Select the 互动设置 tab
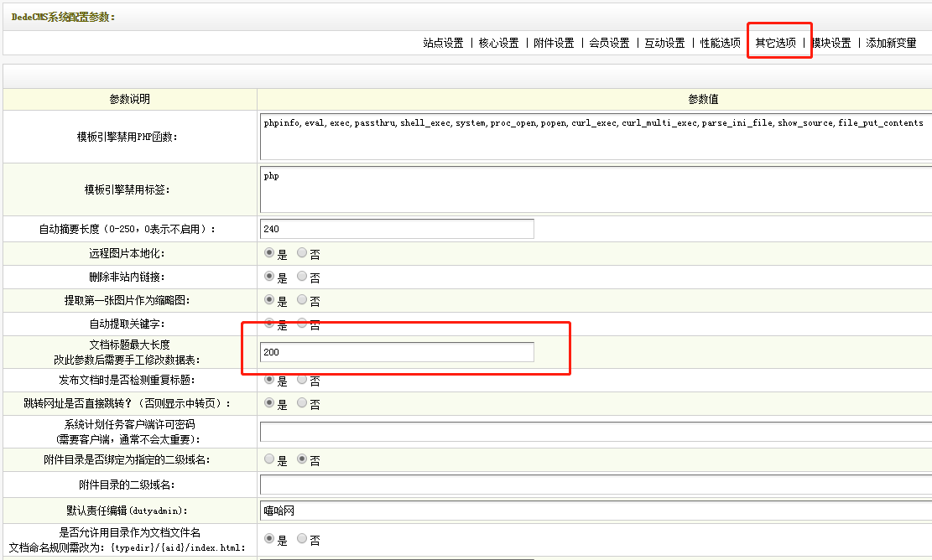932x560 pixels. (664, 43)
